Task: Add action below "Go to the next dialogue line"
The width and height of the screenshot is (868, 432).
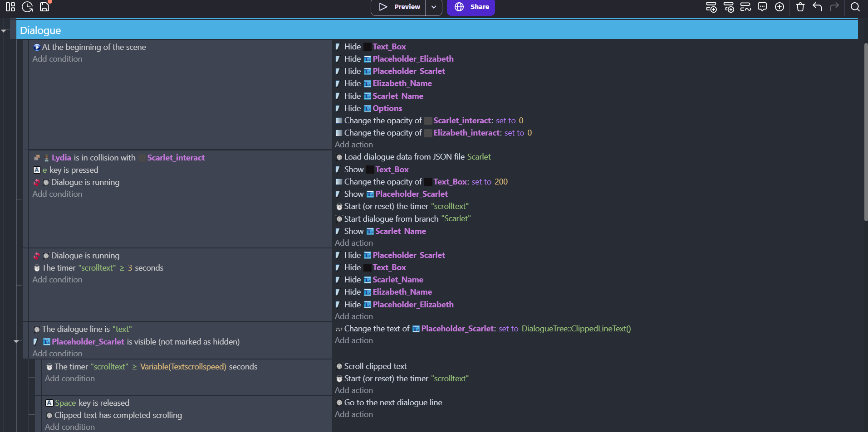Action: click(x=354, y=414)
